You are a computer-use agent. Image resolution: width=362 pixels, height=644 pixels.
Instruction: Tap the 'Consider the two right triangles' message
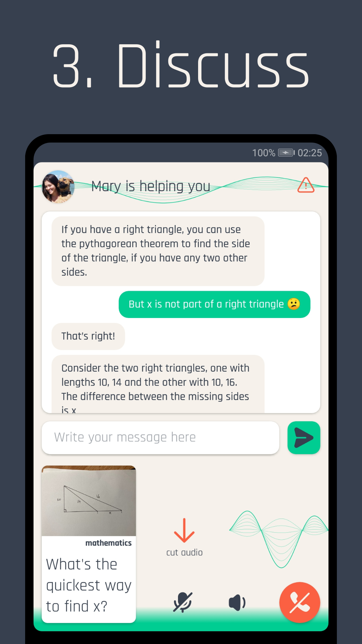158,384
